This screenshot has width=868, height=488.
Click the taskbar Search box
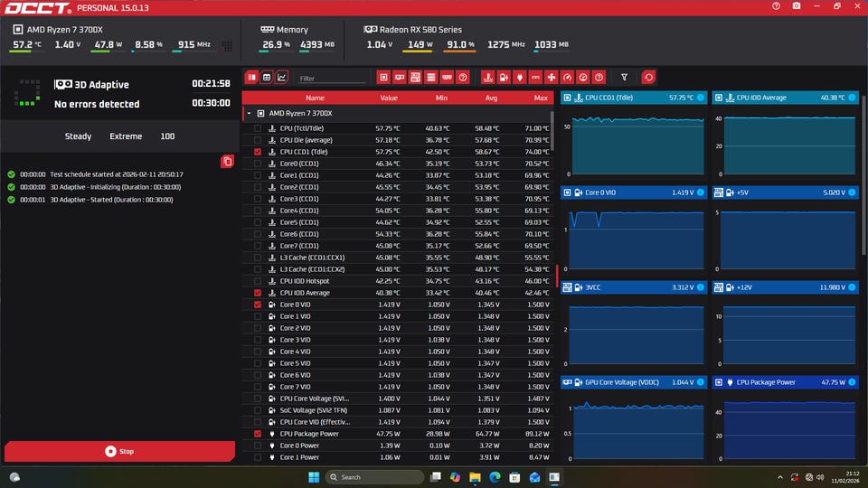[x=374, y=477]
